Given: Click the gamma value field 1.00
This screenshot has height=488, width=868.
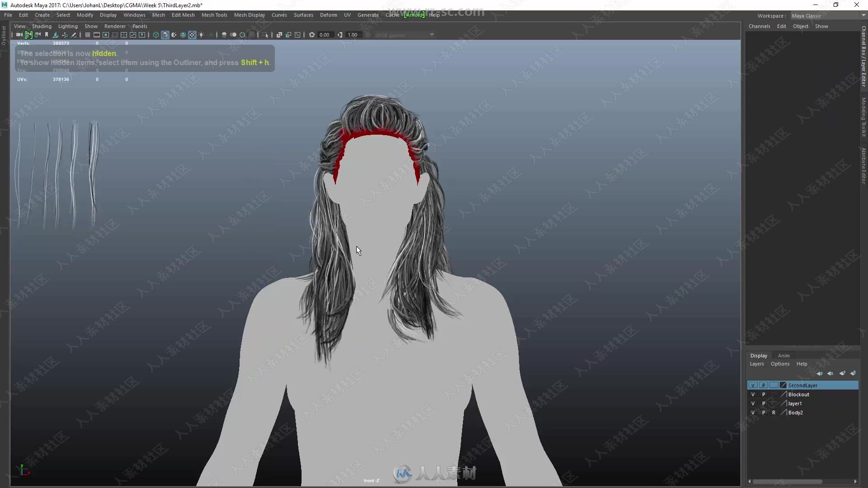Looking at the screenshot, I should click(353, 35).
